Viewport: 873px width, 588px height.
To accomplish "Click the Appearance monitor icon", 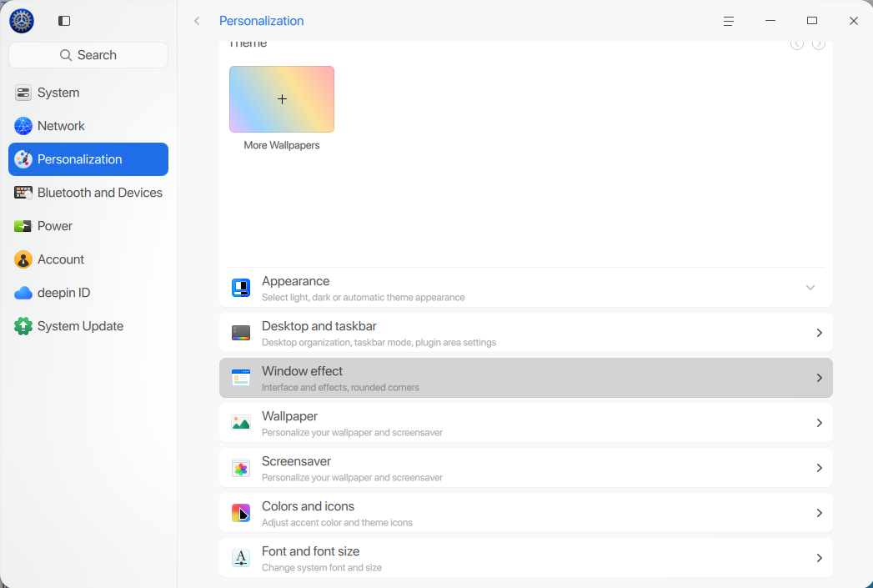I will pyautogui.click(x=241, y=288).
